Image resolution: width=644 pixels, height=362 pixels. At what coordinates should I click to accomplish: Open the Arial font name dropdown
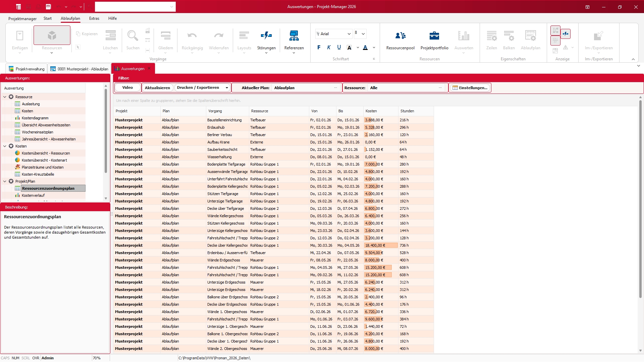point(349,34)
